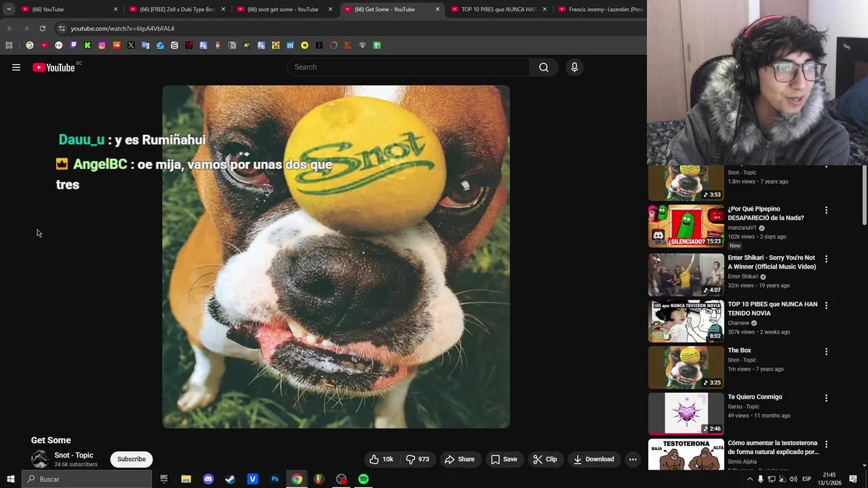This screenshot has height=488, width=868.
Task: Open the Snot - Topic channel avatar
Action: pos(40,459)
